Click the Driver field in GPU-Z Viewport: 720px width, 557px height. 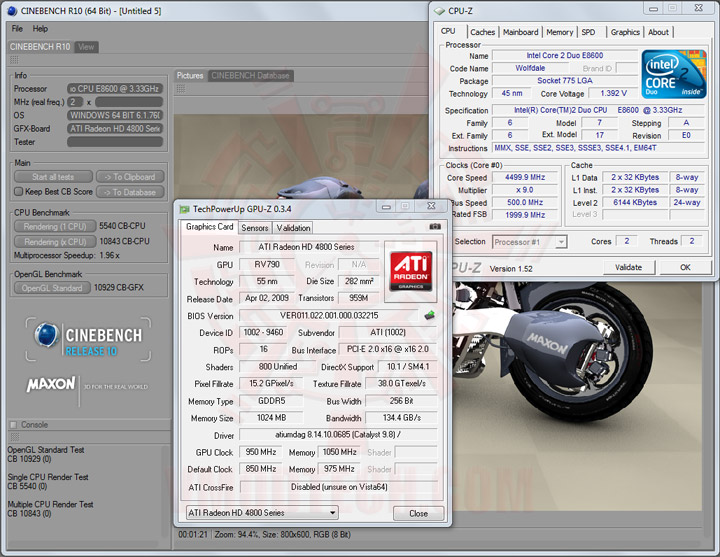(338, 434)
